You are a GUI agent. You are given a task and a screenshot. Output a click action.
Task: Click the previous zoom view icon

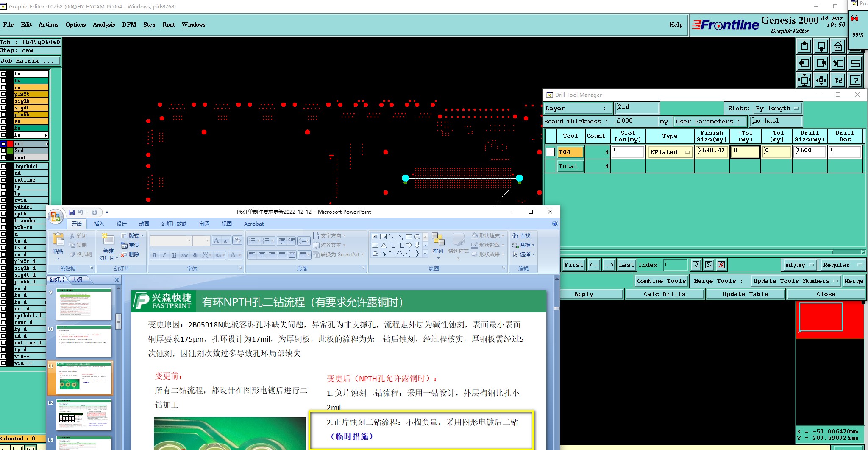point(838,63)
